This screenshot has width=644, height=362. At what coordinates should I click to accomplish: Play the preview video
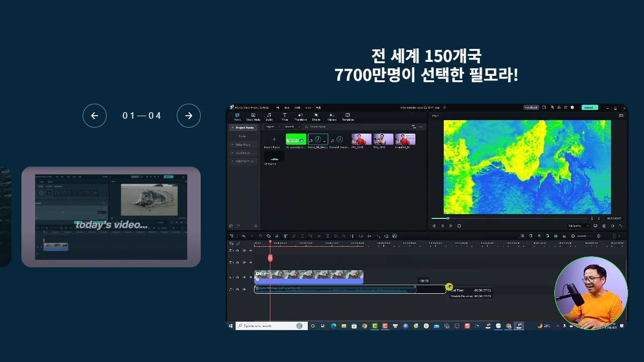[442, 226]
